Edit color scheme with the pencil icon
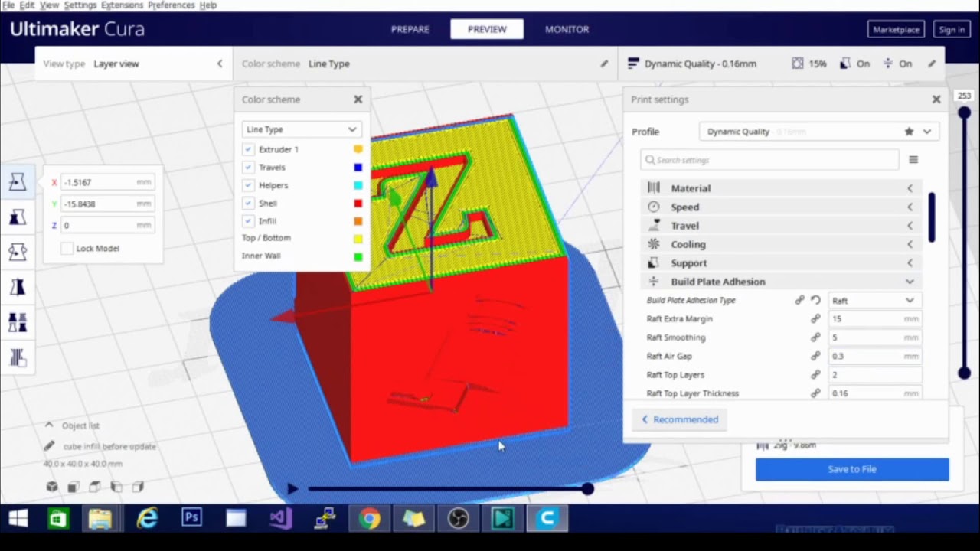 point(604,64)
